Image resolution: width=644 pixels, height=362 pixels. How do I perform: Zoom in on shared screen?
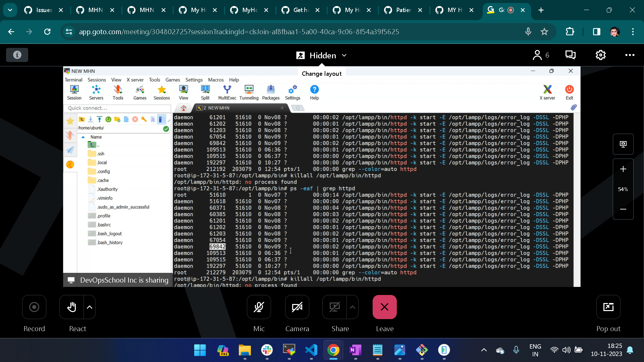click(623, 169)
